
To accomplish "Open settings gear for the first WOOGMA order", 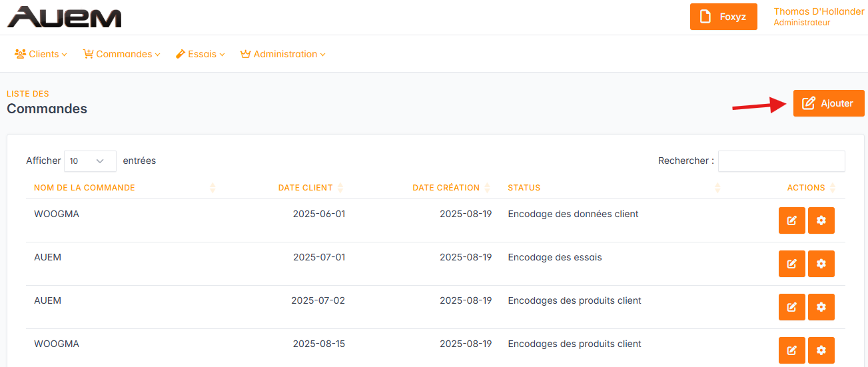I will pos(821,220).
